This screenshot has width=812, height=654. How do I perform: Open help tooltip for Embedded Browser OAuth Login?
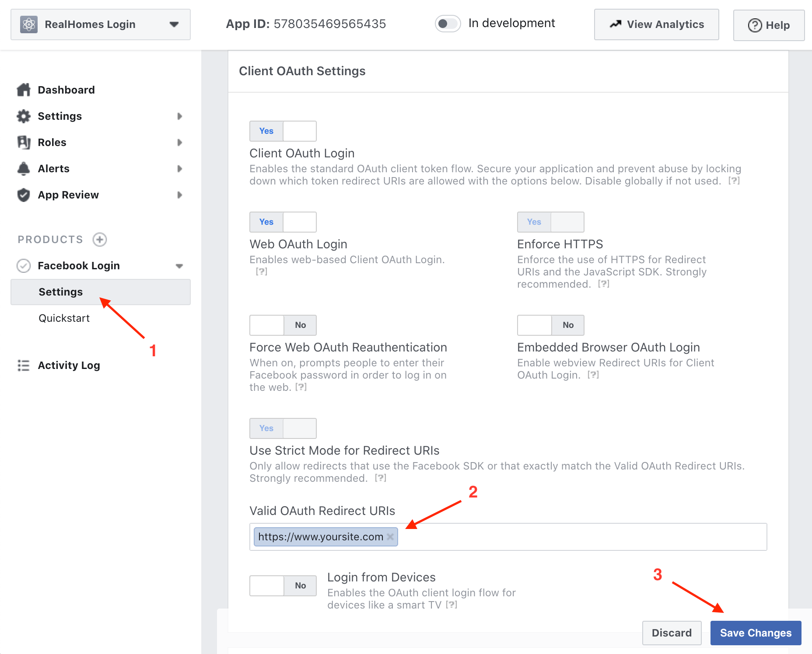593,375
